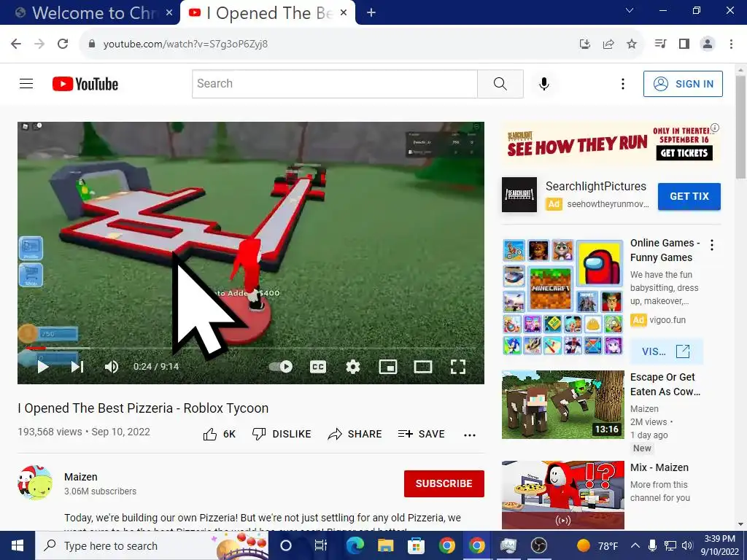
Task: Turn on closed captions
Action: click(318, 367)
